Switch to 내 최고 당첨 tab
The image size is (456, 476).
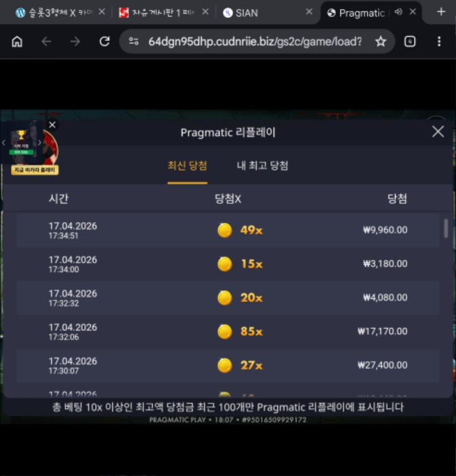[x=262, y=166]
